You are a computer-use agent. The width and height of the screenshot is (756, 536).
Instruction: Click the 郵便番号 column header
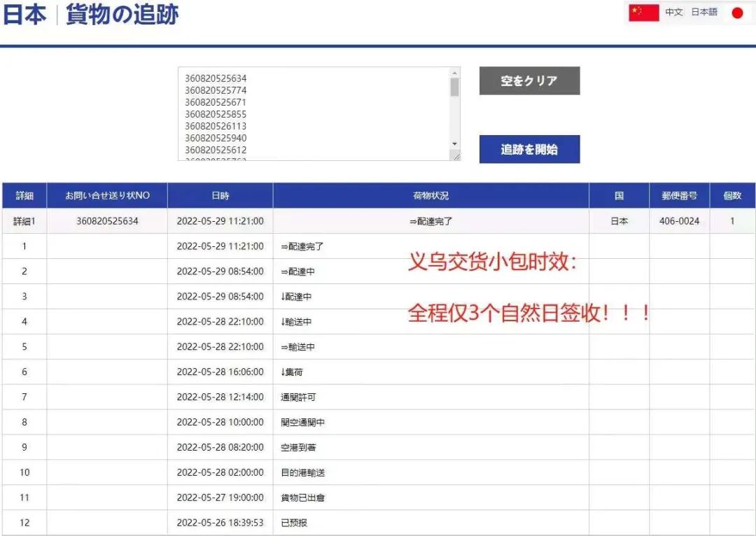[x=679, y=195]
